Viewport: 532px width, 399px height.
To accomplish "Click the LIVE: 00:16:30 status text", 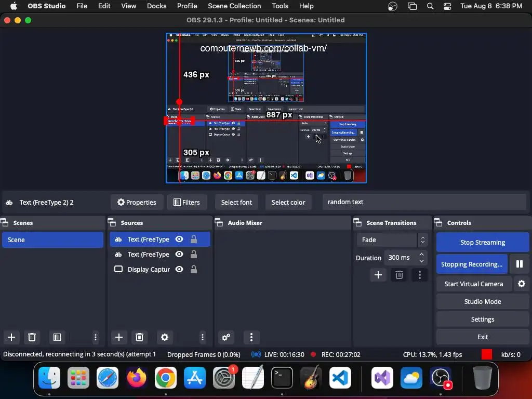I will pyautogui.click(x=284, y=354).
